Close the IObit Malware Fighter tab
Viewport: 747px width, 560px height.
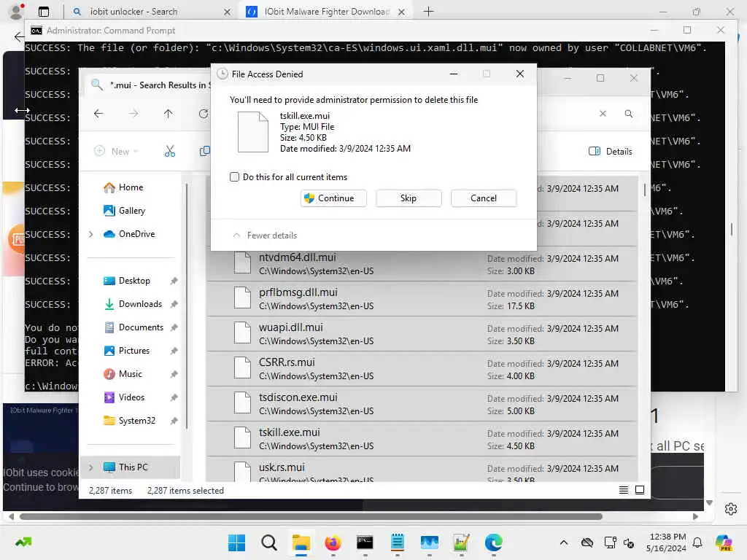pyautogui.click(x=402, y=12)
